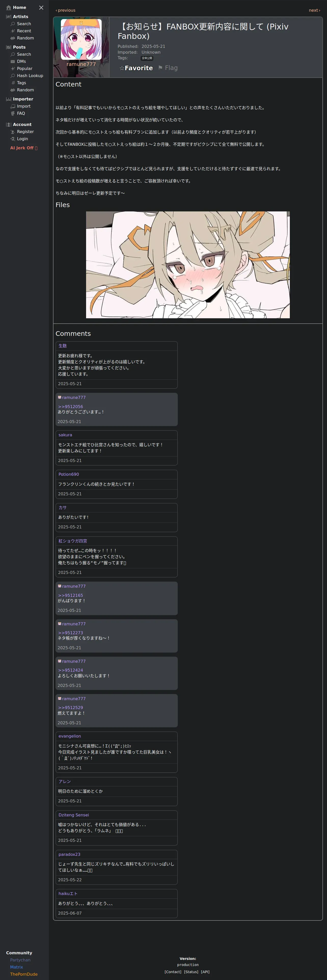Click ramune777 avatar icon in ありがとうございます reply
This screenshot has height=980, width=327.
click(x=59, y=397)
